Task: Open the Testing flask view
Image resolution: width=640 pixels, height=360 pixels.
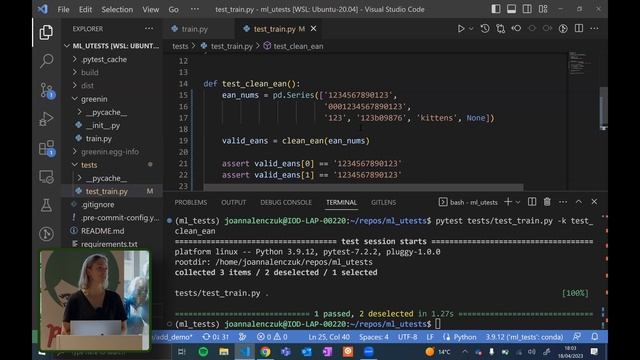Action: coord(46,205)
